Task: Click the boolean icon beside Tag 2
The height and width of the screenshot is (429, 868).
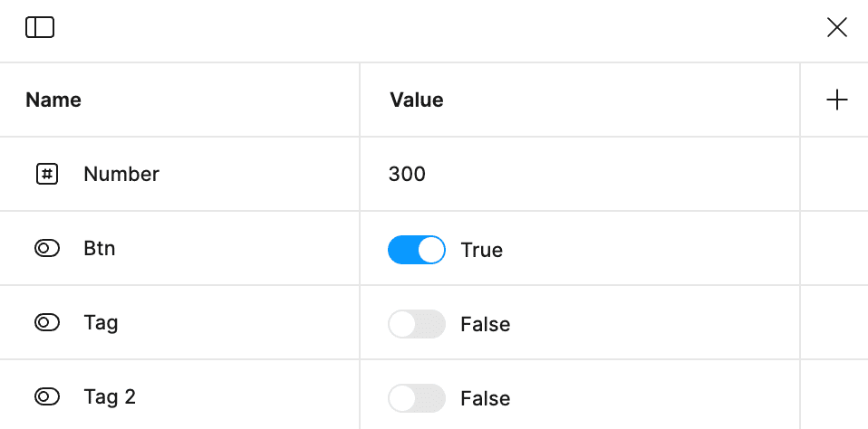Action: 47,396
